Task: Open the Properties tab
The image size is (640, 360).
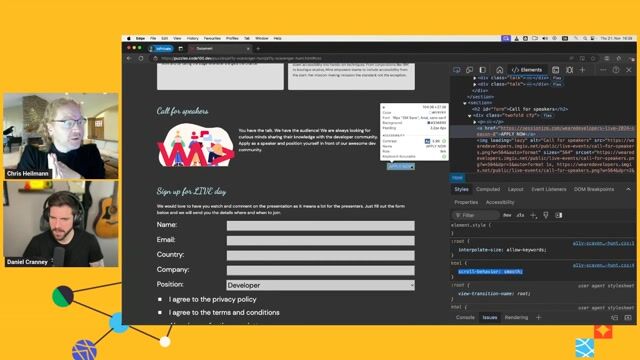Action: coord(466,202)
